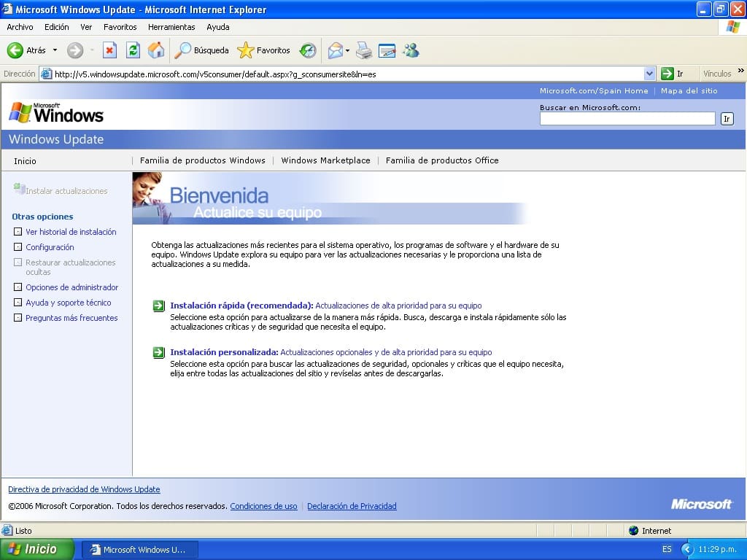Open the Herramientas menu

[171, 27]
